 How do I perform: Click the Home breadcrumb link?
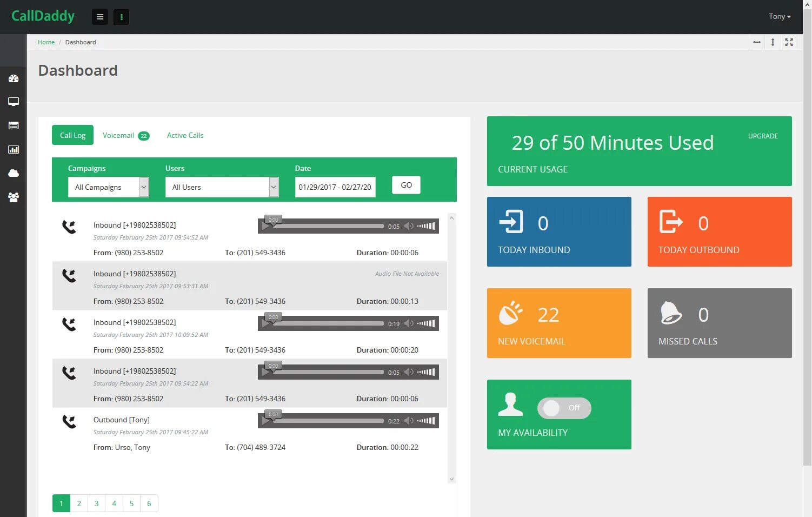click(x=46, y=42)
